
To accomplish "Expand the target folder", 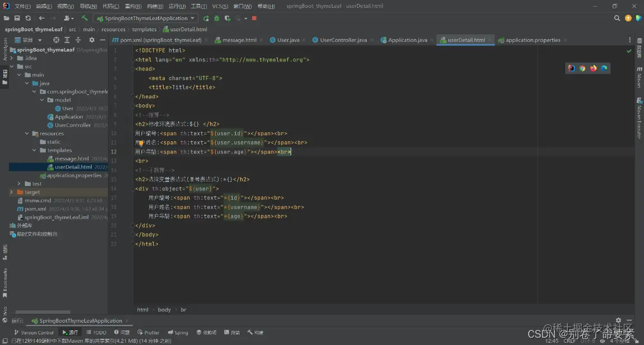I will 12,192.
